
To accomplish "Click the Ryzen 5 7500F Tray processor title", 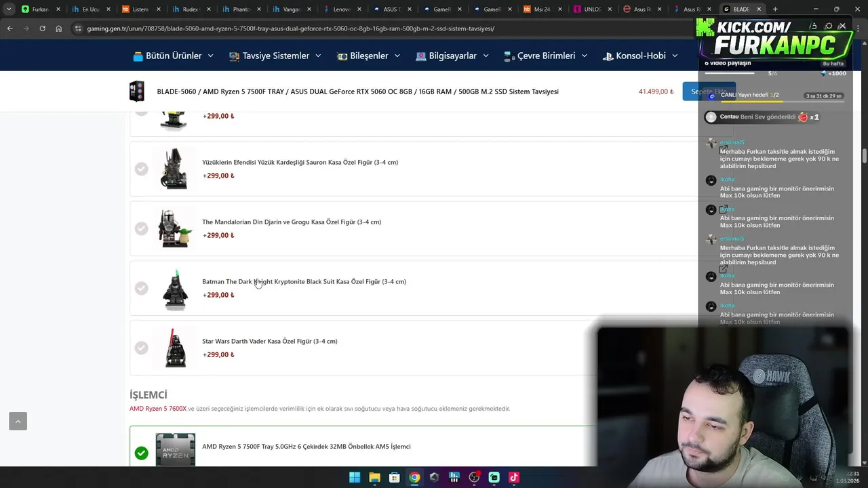I will tap(307, 447).
